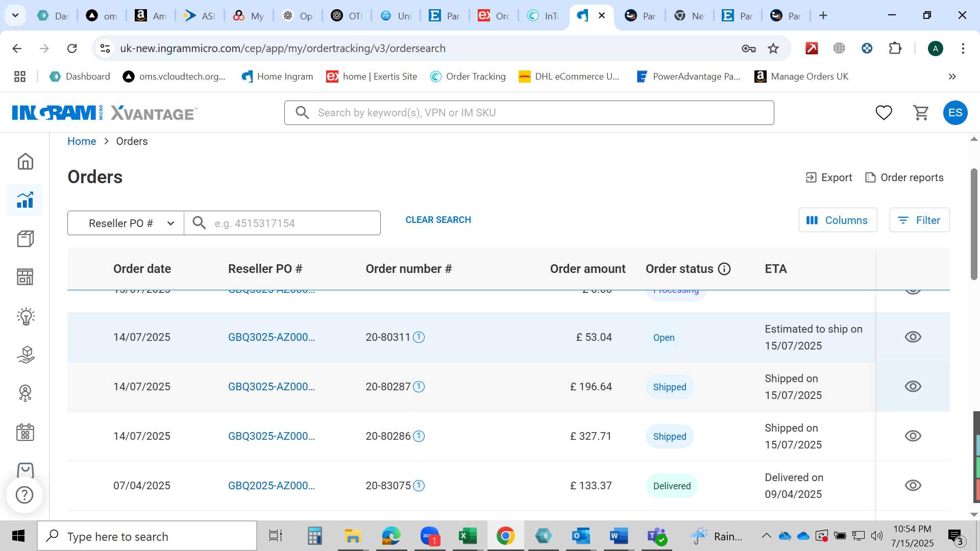Switch to the My browser tab

[x=249, y=16]
